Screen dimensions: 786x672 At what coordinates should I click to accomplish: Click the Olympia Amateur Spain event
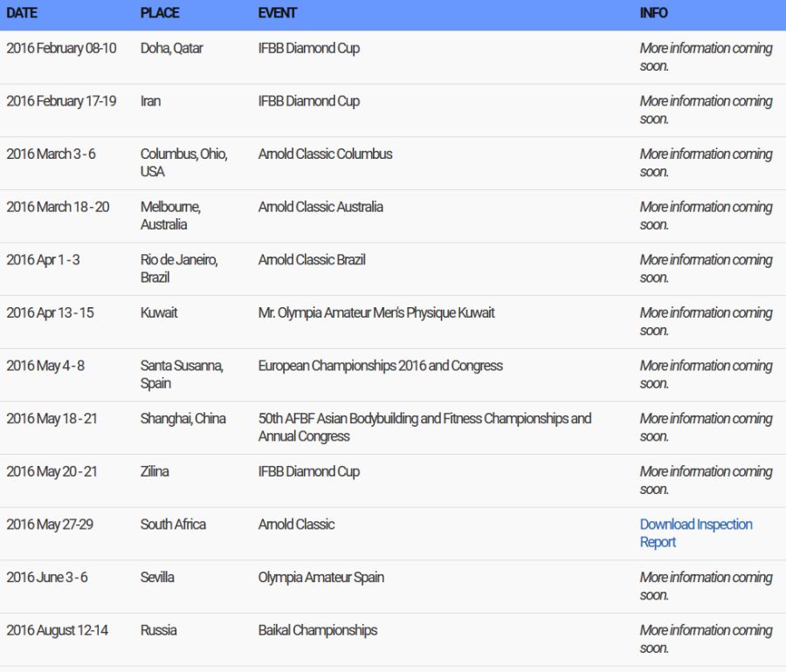321,577
